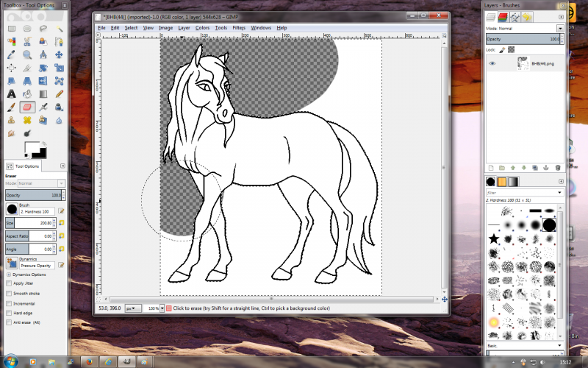The width and height of the screenshot is (588, 368).
Task: Select the Ellipse Select tool
Action: pyautogui.click(x=27, y=29)
